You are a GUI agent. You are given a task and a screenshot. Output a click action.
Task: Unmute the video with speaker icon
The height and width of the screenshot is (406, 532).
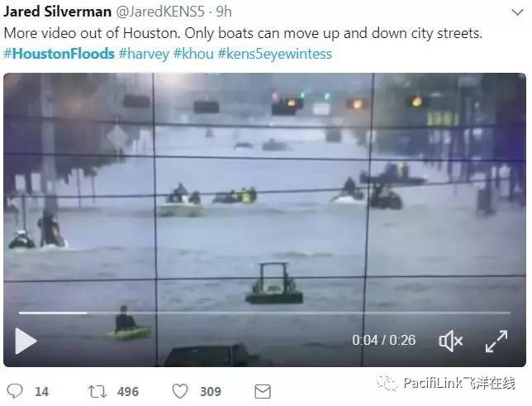450,341
